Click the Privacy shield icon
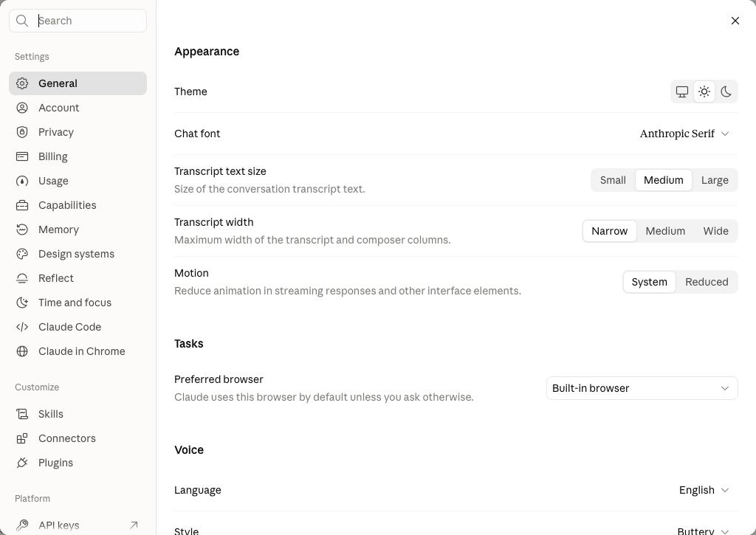This screenshot has width=756, height=535. pyautogui.click(x=22, y=132)
